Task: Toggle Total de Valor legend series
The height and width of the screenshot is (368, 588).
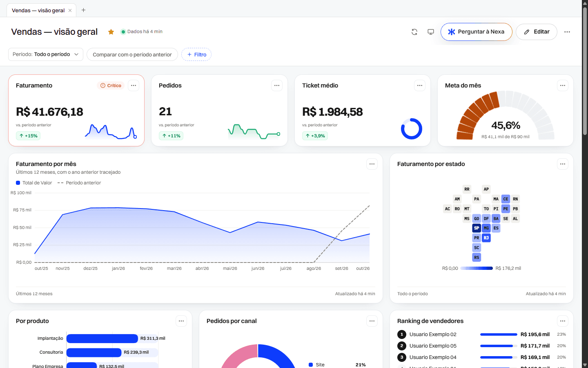Action: (34, 183)
